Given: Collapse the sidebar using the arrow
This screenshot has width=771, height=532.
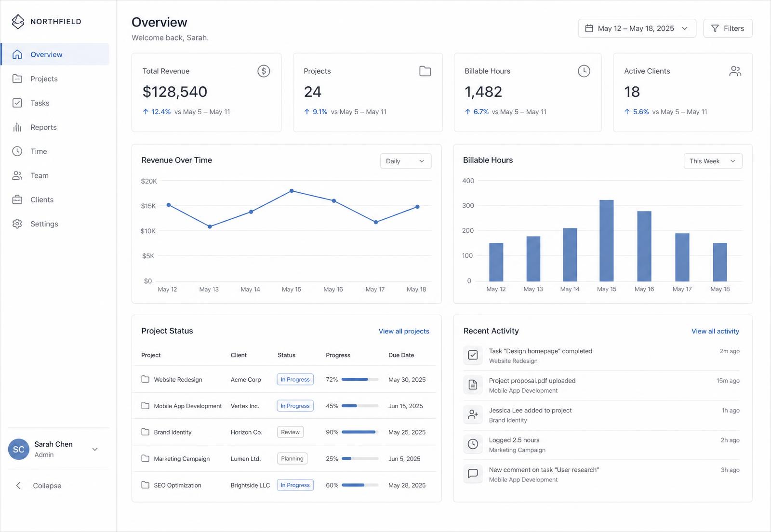Looking at the screenshot, I should (x=18, y=485).
